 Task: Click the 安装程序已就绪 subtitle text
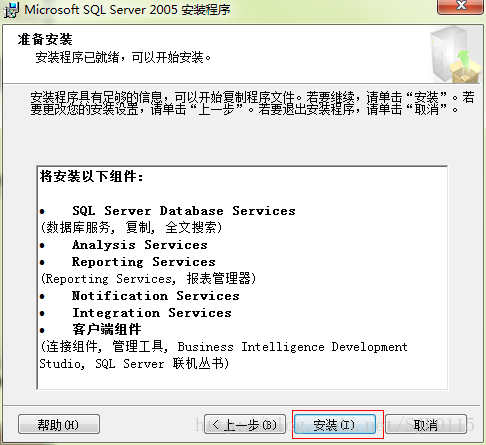click(x=123, y=57)
